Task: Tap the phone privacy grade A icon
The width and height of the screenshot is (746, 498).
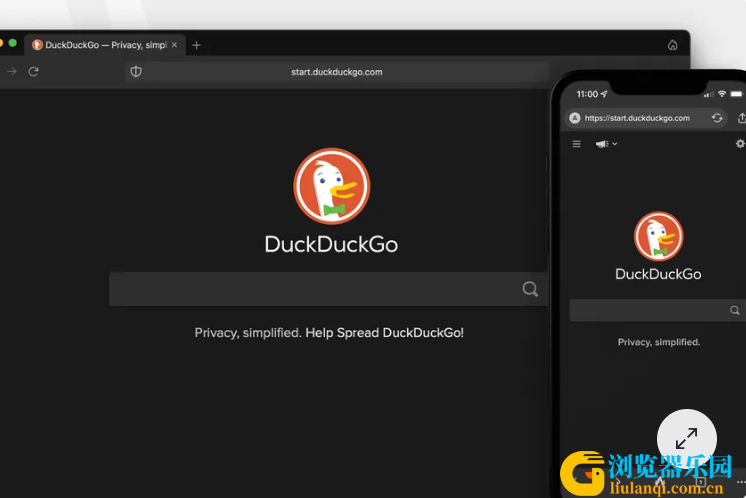Action: pos(575,118)
